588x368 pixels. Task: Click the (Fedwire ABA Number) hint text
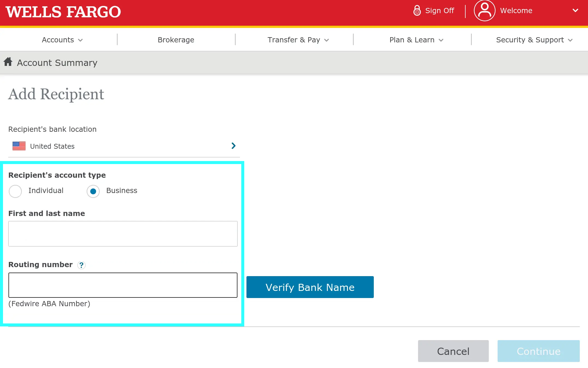[49, 304]
